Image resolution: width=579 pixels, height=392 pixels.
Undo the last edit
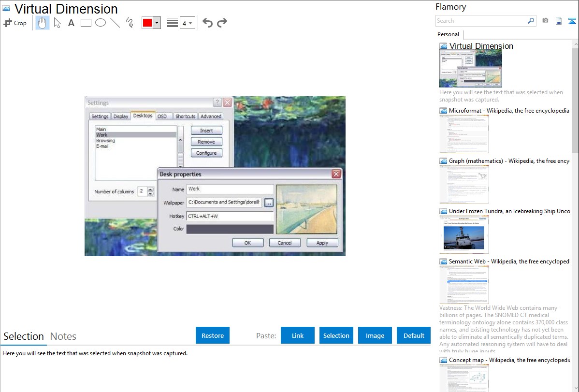point(207,23)
